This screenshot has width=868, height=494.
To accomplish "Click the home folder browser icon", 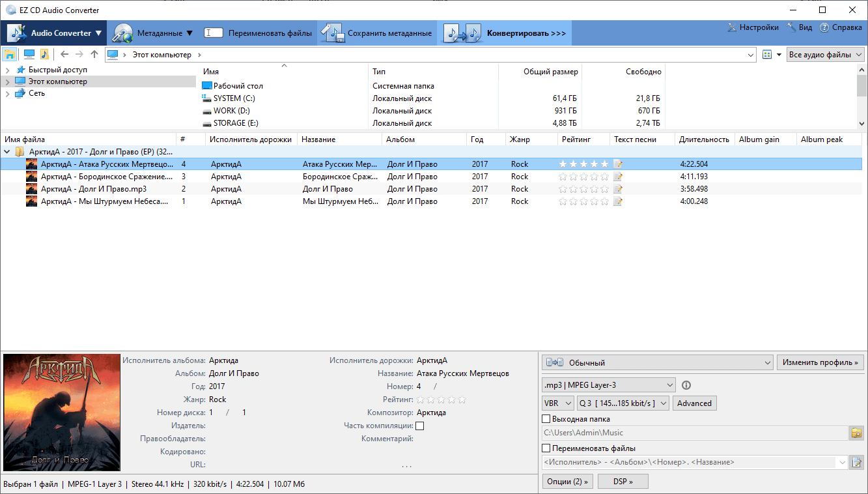I will [x=10, y=54].
